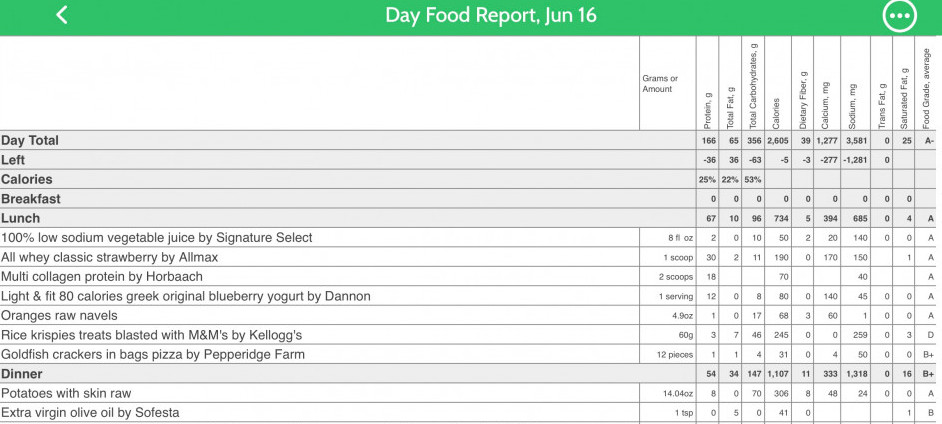Open the Goldfish crackers by Pepperidge Farm entry
This screenshot has height=424, width=942.
point(471,354)
